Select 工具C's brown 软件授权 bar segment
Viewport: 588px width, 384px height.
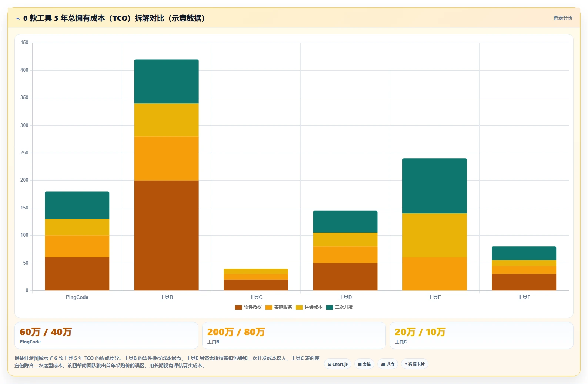click(256, 285)
